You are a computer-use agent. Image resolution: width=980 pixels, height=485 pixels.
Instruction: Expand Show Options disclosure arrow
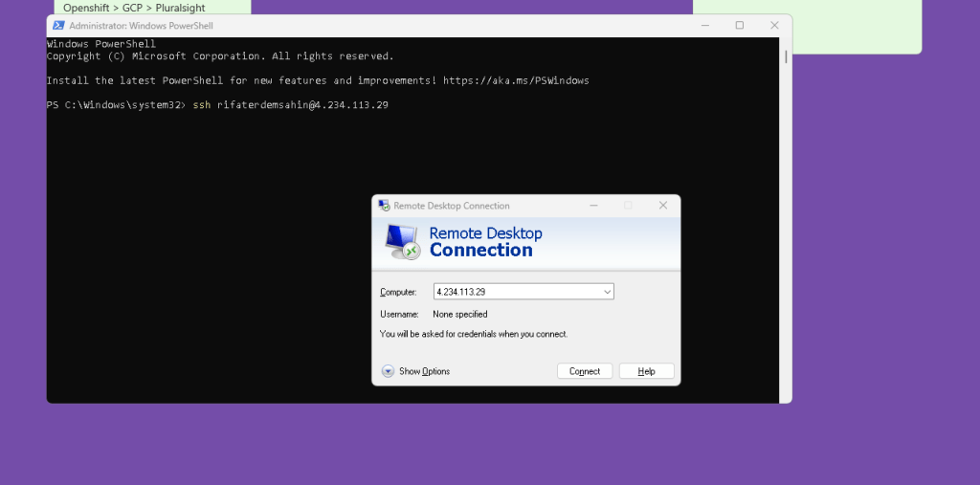pos(389,371)
